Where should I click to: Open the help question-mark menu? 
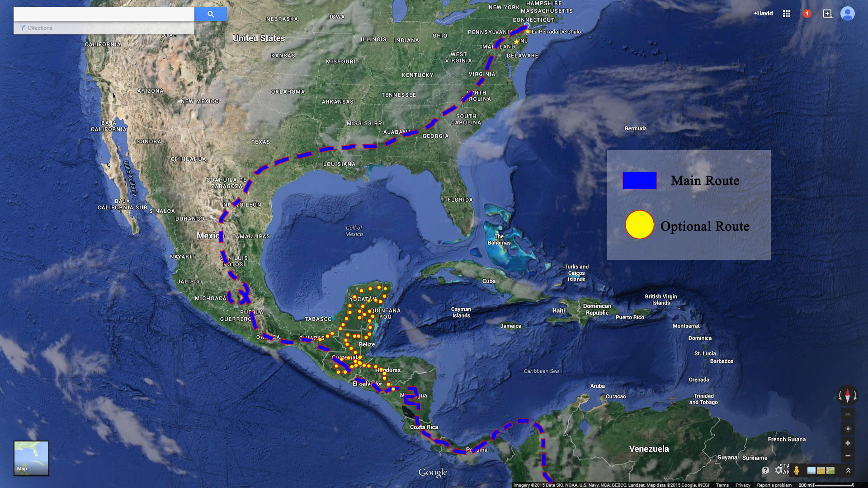(765, 470)
